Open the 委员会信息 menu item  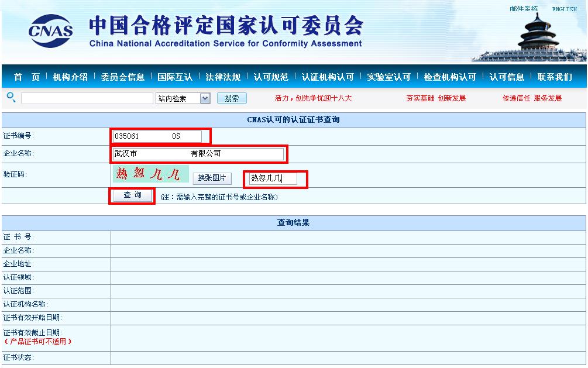(x=123, y=77)
